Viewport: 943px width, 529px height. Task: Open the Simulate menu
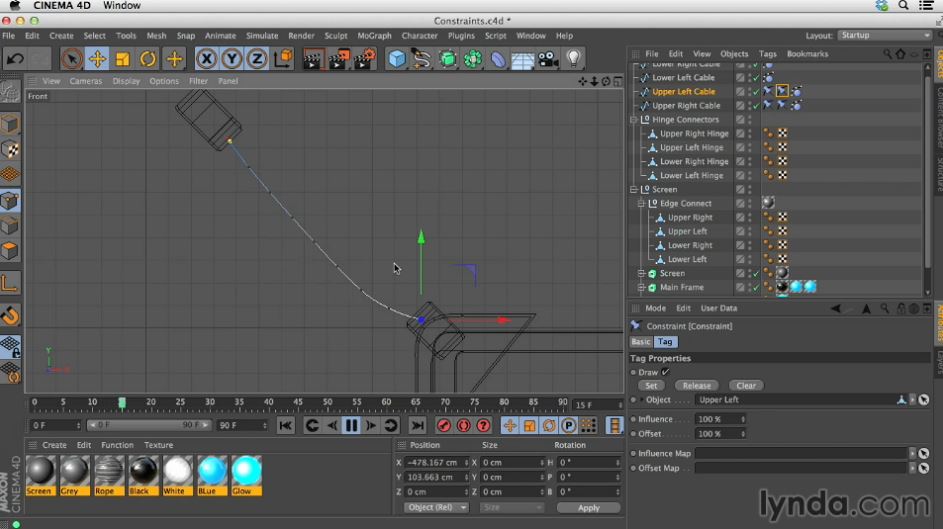262,35
